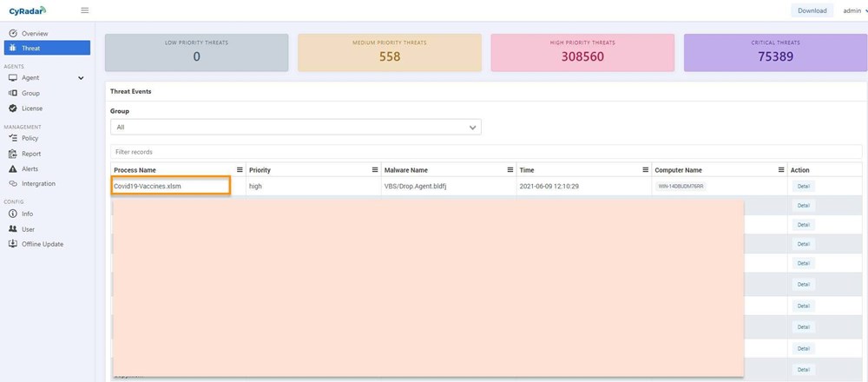Open Process Name column filter menu
The height and width of the screenshot is (382, 868).
click(240, 170)
